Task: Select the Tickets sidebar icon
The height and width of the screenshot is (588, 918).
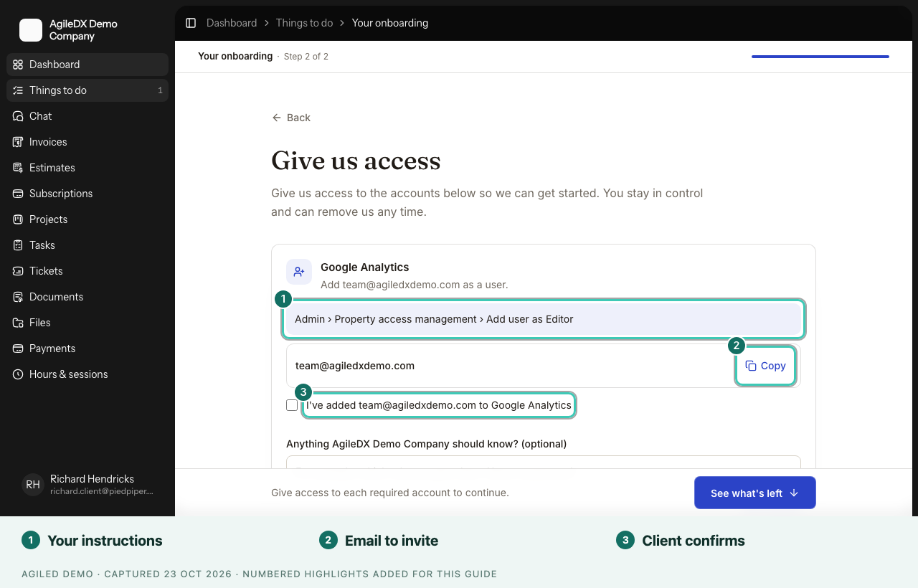Action: pos(18,271)
